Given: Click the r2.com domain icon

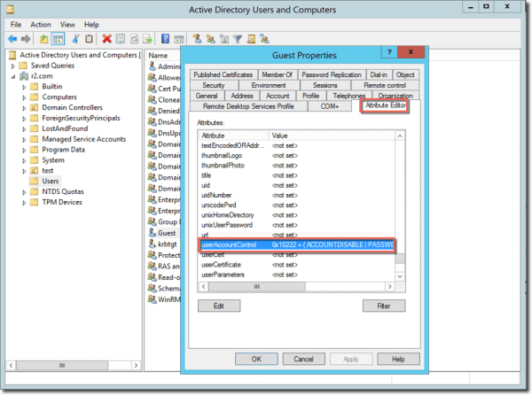Looking at the screenshot, I should (24, 76).
